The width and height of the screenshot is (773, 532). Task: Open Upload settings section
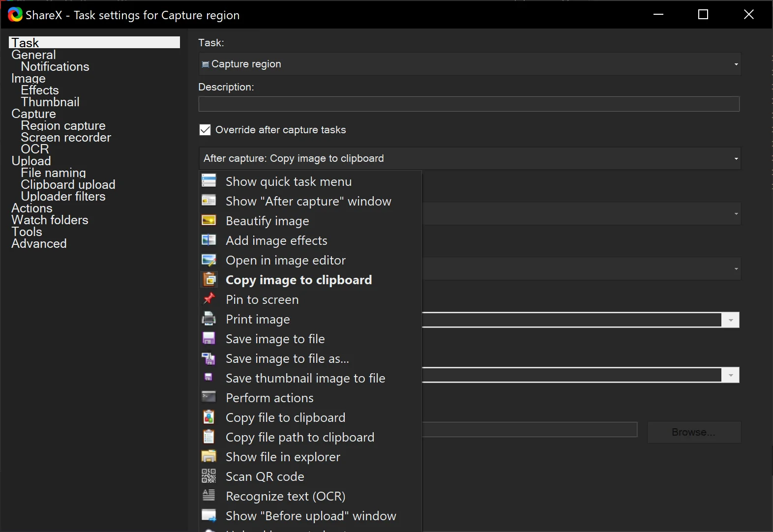(x=31, y=161)
